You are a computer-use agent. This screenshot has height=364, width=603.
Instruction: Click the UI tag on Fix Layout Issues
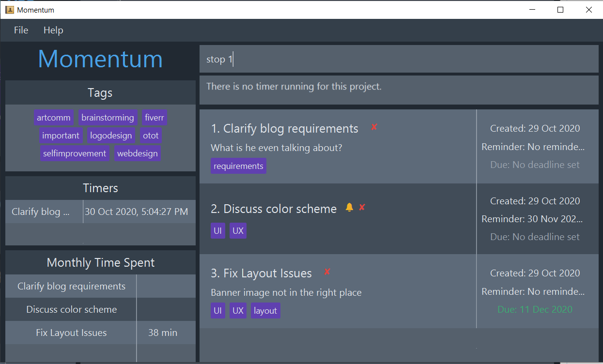217,311
